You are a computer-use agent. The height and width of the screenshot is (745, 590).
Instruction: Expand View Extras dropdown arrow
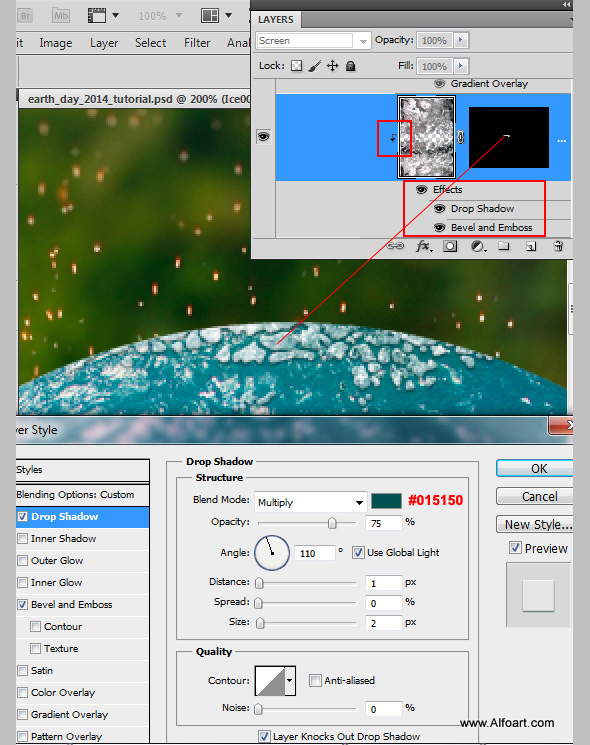coord(115,16)
